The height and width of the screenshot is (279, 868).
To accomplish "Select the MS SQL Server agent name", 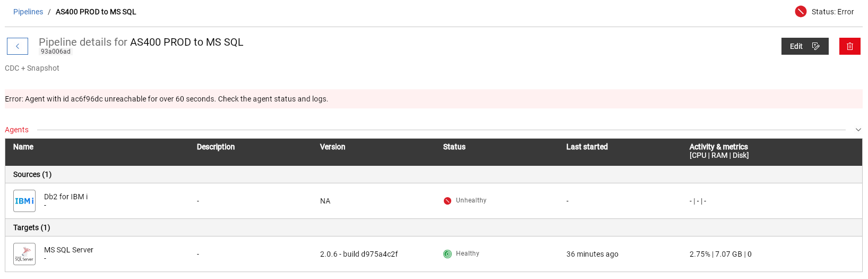I will 68,250.
